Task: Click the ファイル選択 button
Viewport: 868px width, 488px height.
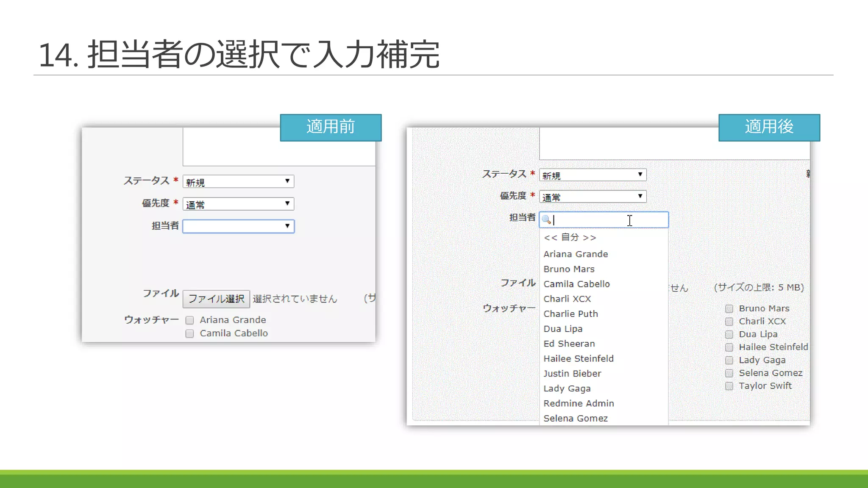Action: 216,299
